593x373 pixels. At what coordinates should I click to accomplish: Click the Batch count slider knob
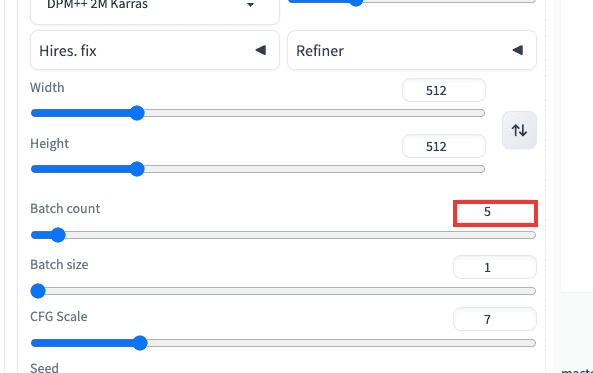58,235
